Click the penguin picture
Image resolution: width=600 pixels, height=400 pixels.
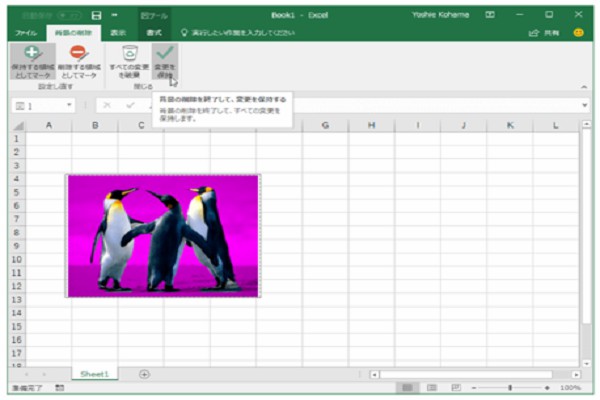click(163, 236)
